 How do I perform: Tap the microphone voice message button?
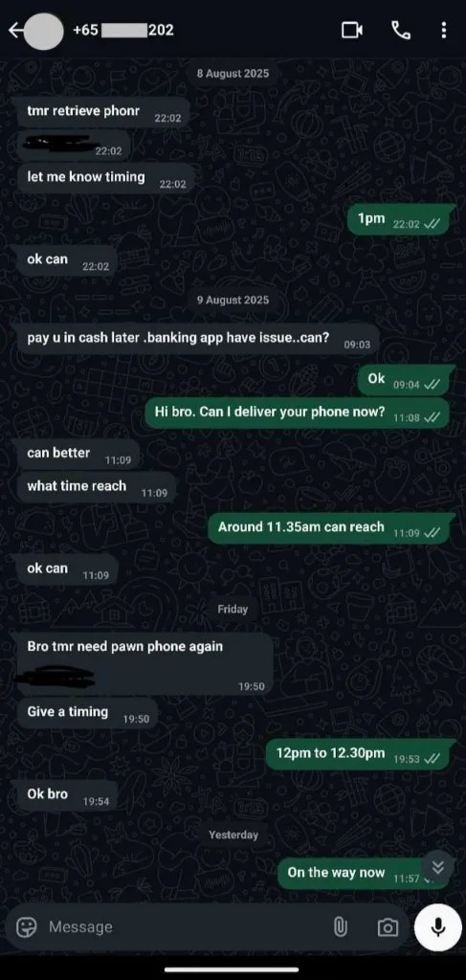pyautogui.click(x=438, y=926)
